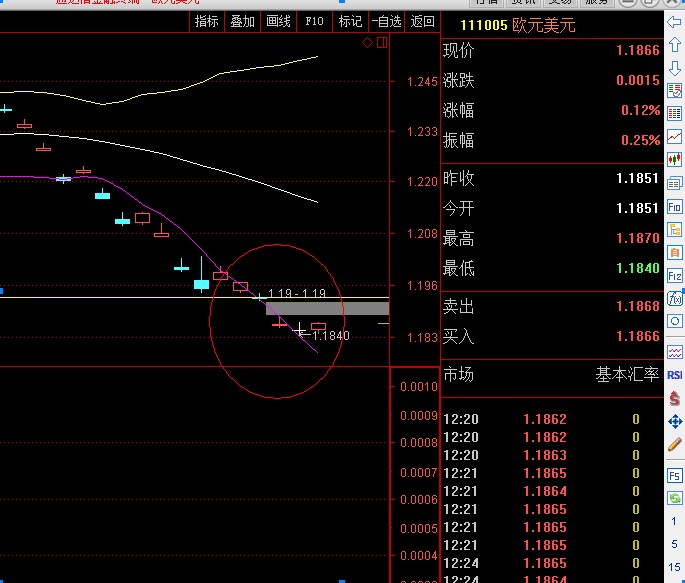Click the 画线 draw line button

(x=278, y=21)
